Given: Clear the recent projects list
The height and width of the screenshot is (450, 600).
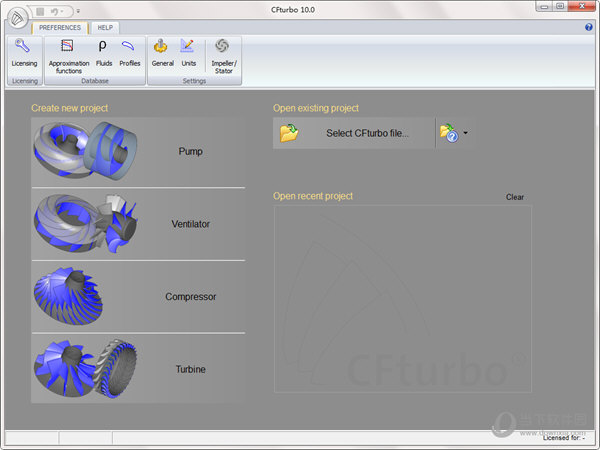Looking at the screenshot, I should tap(515, 197).
